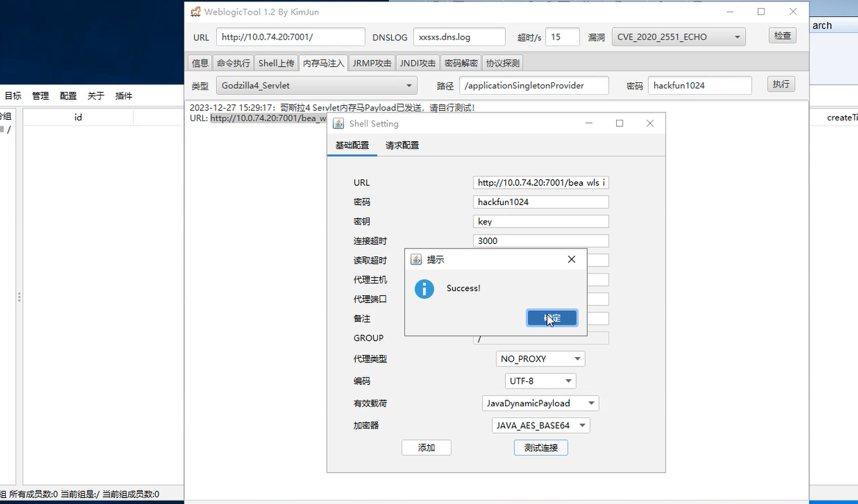The height and width of the screenshot is (504, 858).
Task: Open the 密码解密 tab
Action: [461, 63]
